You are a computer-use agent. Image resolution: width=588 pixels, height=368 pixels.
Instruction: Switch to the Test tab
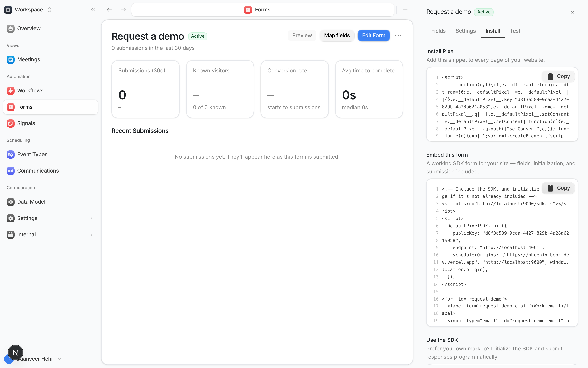[x=515, y=31]
